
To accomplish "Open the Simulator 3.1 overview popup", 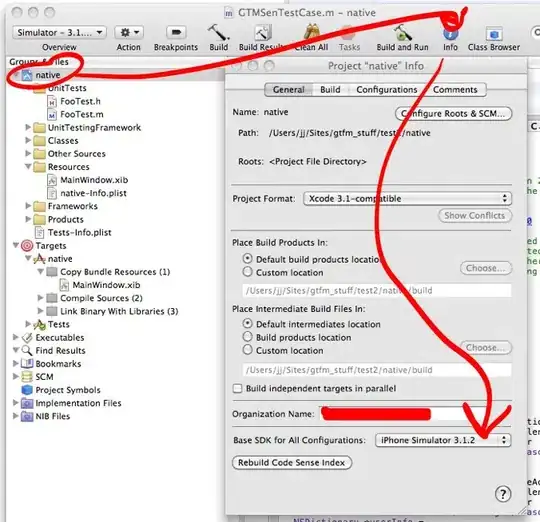I will (x=59, y=33).
